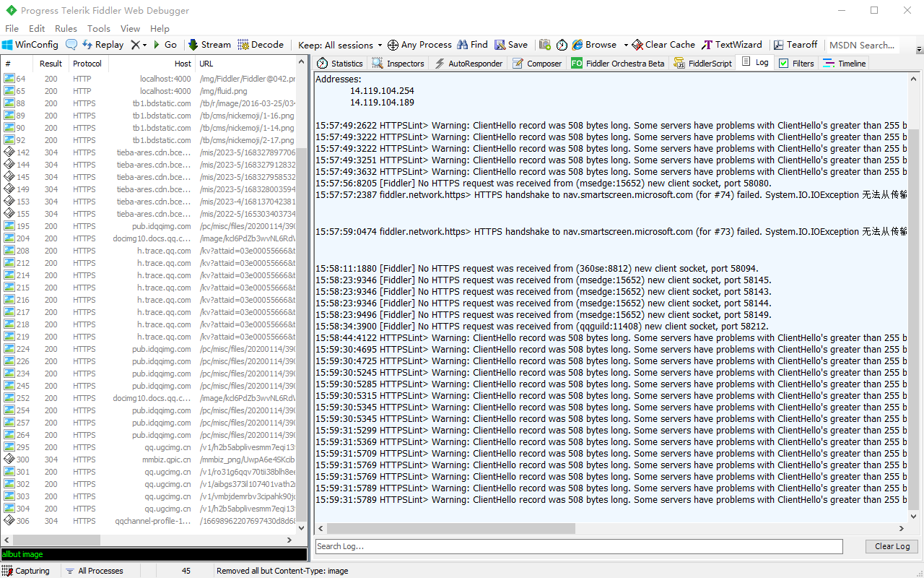The height and width of the screenshot is (578, 924).
Task: Open the All Processes filter in status bar
Action: [94, 571]
